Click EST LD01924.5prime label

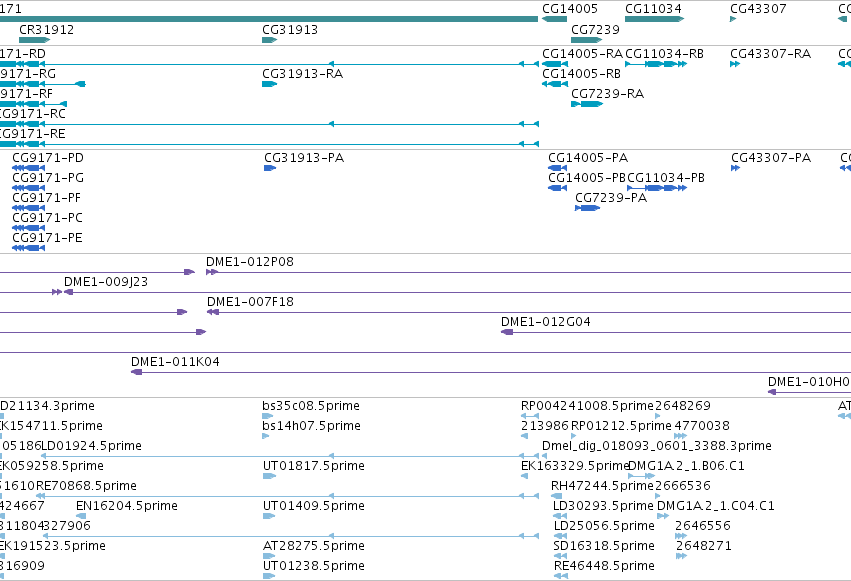(92, 446)
